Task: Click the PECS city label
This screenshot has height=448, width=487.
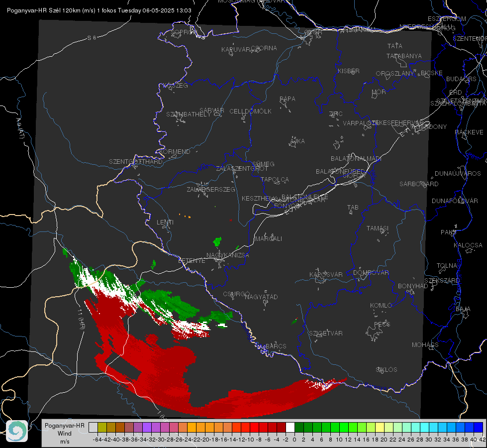Action: point(382,324)
